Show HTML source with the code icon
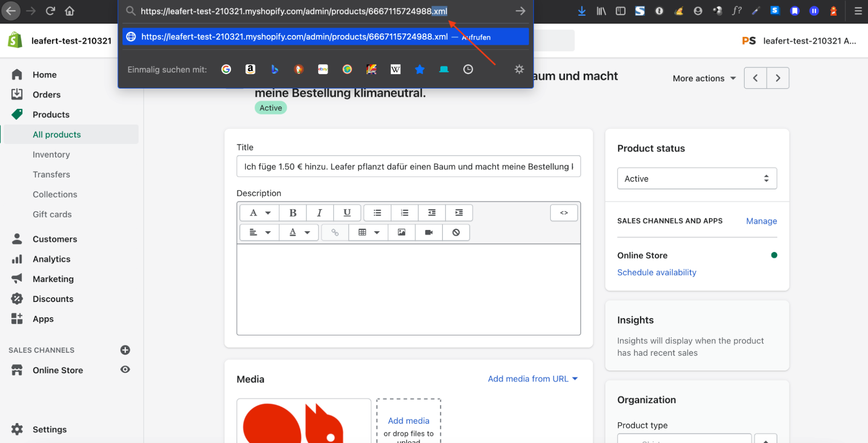 point(564,213)
